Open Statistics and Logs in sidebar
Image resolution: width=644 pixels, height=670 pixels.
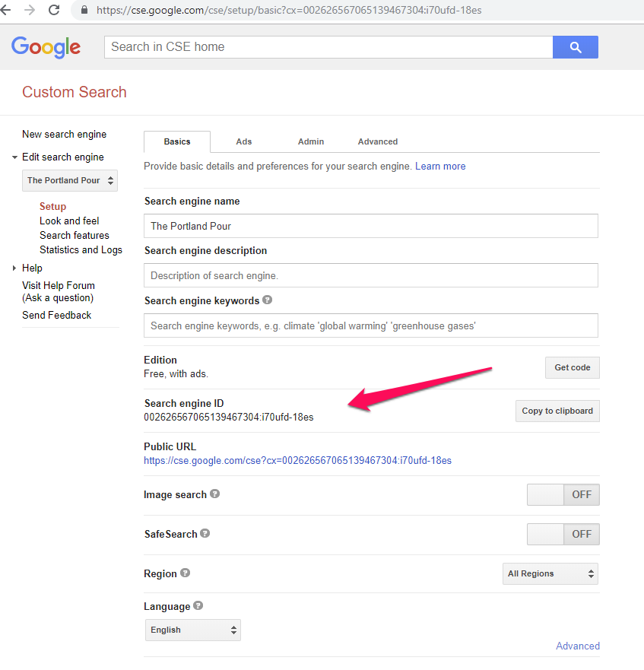pos(81,250)
